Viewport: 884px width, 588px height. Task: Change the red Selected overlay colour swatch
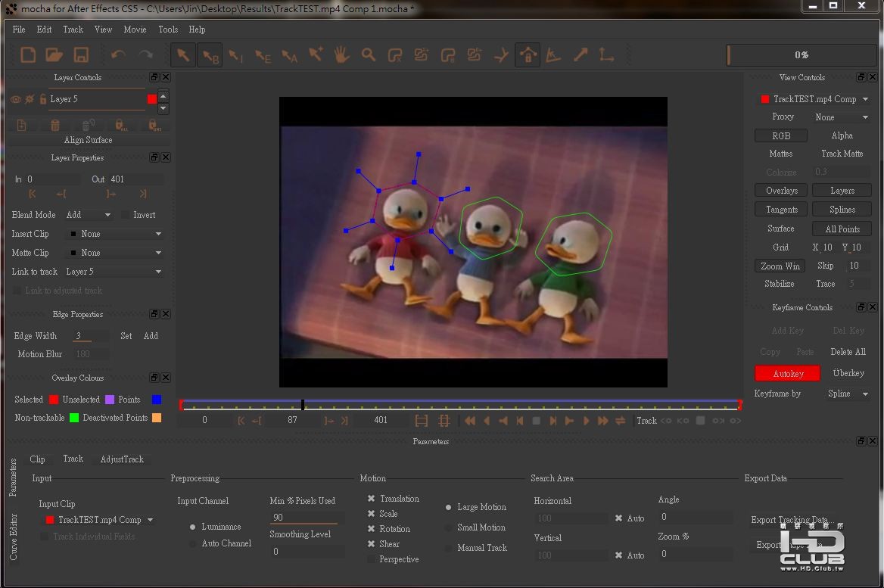pyautogui.click(x=54, y=400)
